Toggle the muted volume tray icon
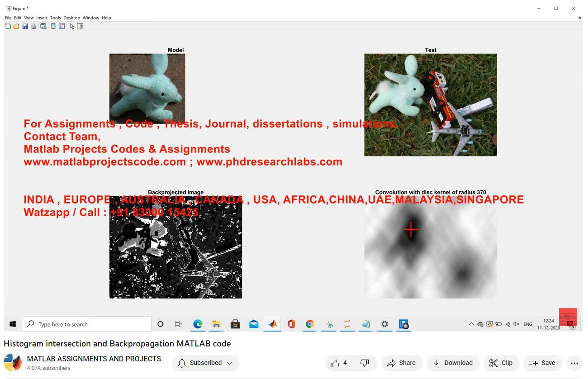 coord(516,324)
